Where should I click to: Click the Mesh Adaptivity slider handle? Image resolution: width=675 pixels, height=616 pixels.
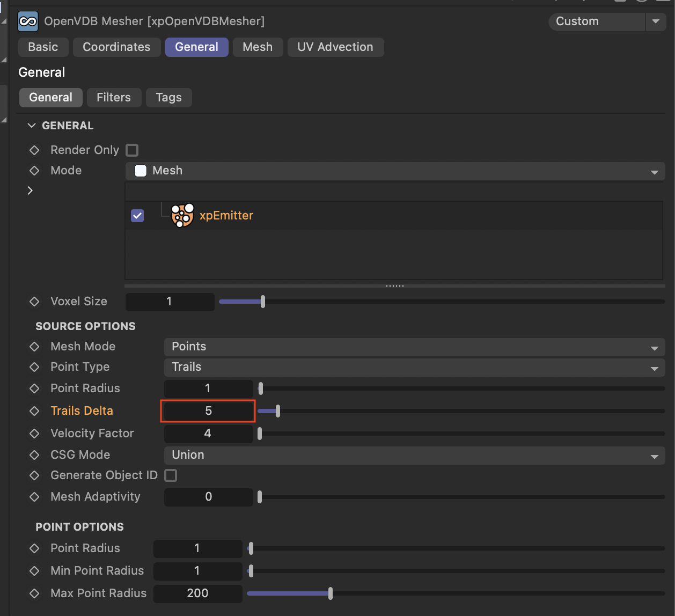[260, 497]
